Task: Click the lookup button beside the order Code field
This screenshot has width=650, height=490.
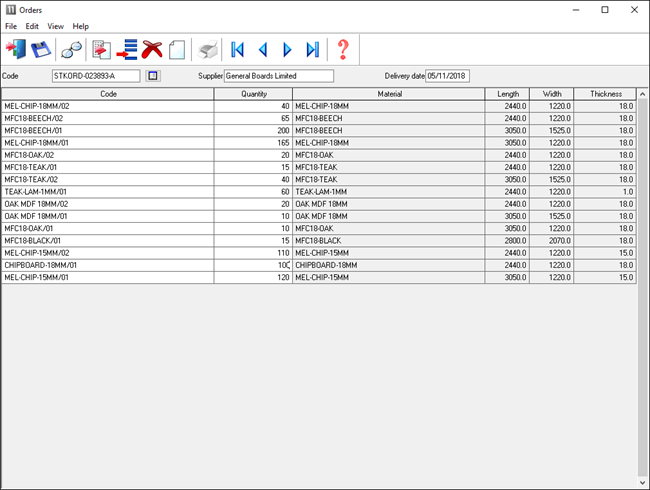Action: (153, 76)
